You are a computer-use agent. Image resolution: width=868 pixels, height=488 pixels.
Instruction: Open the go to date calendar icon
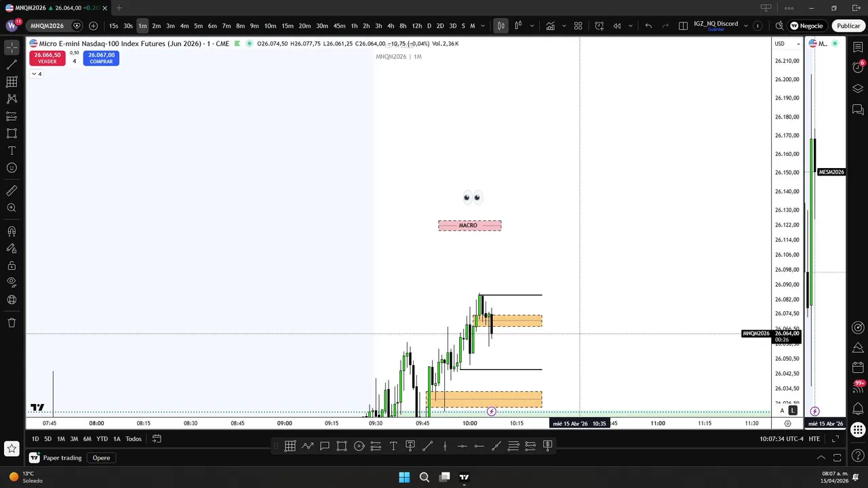[x=157, y=439]
